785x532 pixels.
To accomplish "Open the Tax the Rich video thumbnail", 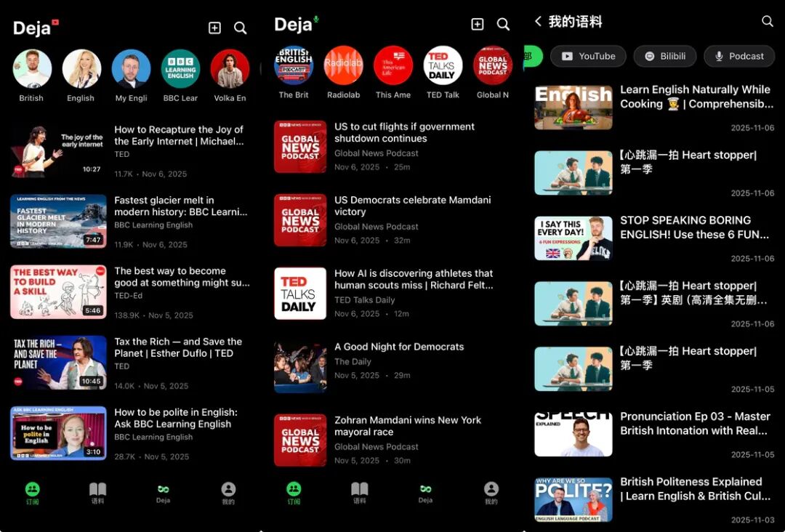I will (x=59, y=363).
